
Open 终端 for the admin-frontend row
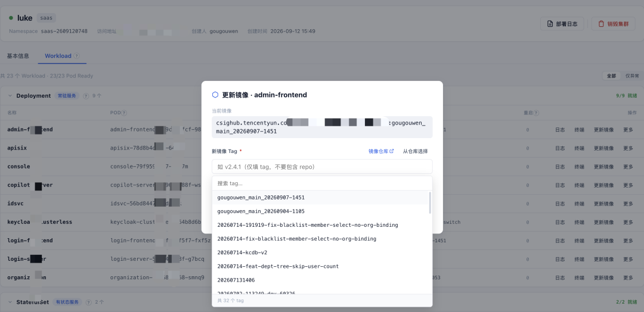click(579, 130)
